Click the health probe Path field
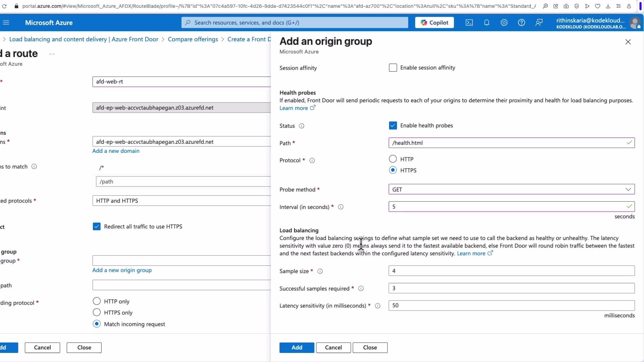Image resolution: width=644 pixels, height=362 pixels. click(x=512, y=143)
